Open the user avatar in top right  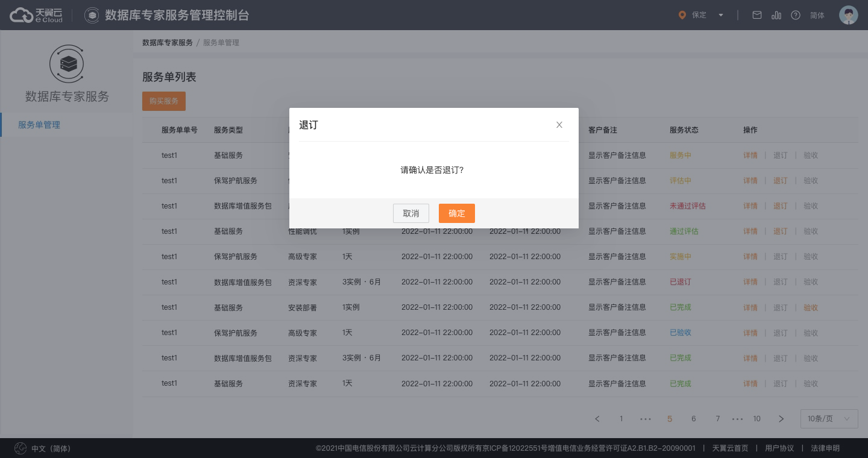849,15
